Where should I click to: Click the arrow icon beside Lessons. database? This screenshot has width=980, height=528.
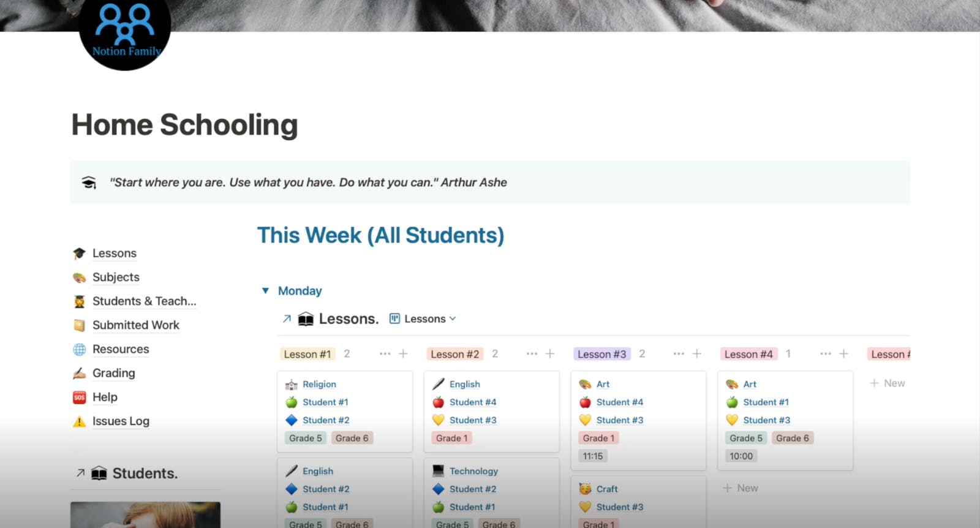pyautogui.click(x=287, y=319)
